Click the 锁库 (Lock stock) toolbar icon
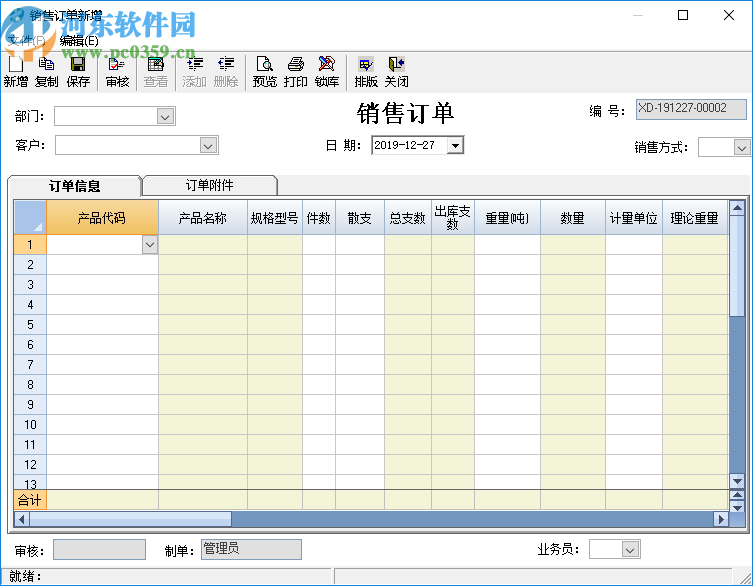The width and height of the screenshot is (753, 586). [327, 71]
